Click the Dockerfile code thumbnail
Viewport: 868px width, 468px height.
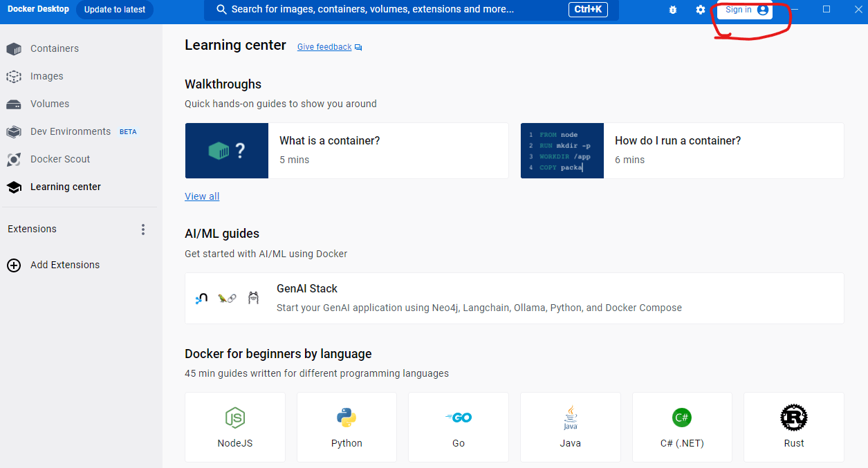[562, 151]
